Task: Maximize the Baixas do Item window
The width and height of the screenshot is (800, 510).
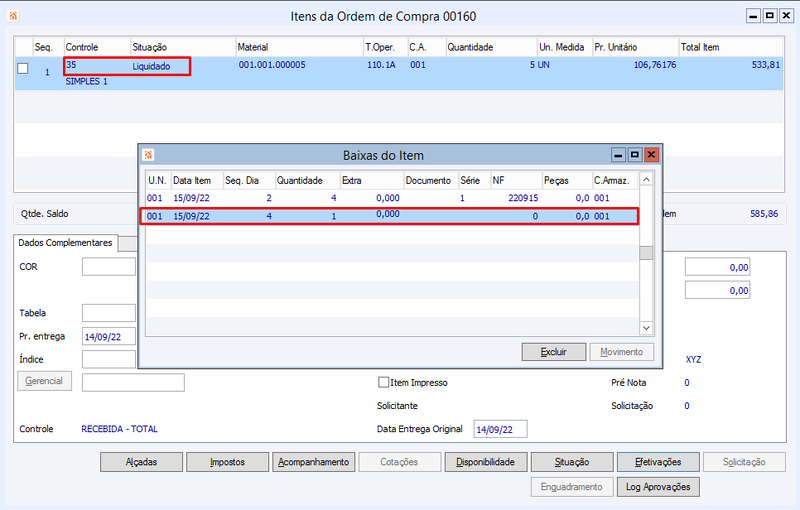Action: tap(635, 155)
